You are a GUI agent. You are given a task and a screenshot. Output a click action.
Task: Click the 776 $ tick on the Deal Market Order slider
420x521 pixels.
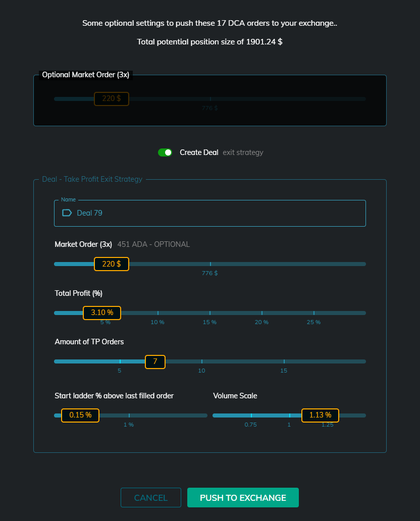[210, 264]
